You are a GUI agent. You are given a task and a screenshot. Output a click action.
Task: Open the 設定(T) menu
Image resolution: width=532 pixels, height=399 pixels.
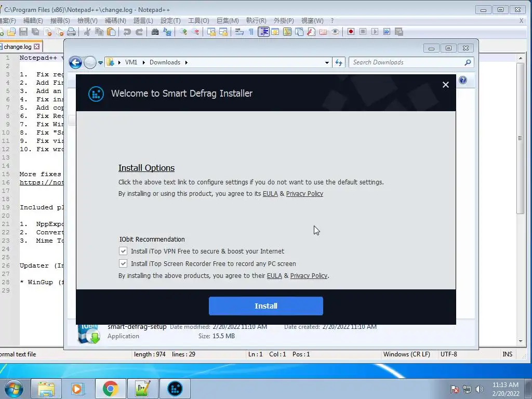coord(170,21)
